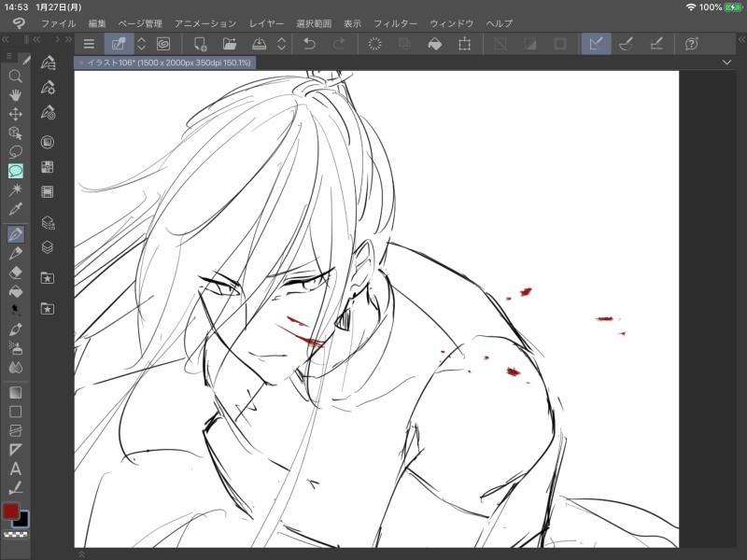Click the Clip Studio spiral icon
Image resolution: width=747 pixels, height=560 pixels.
pyautogui.click(x=163, y=44)
